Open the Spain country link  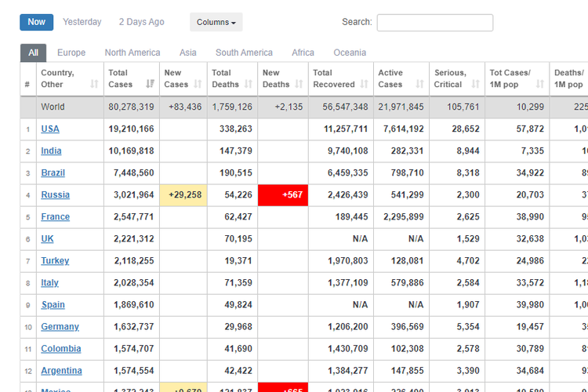53,305
